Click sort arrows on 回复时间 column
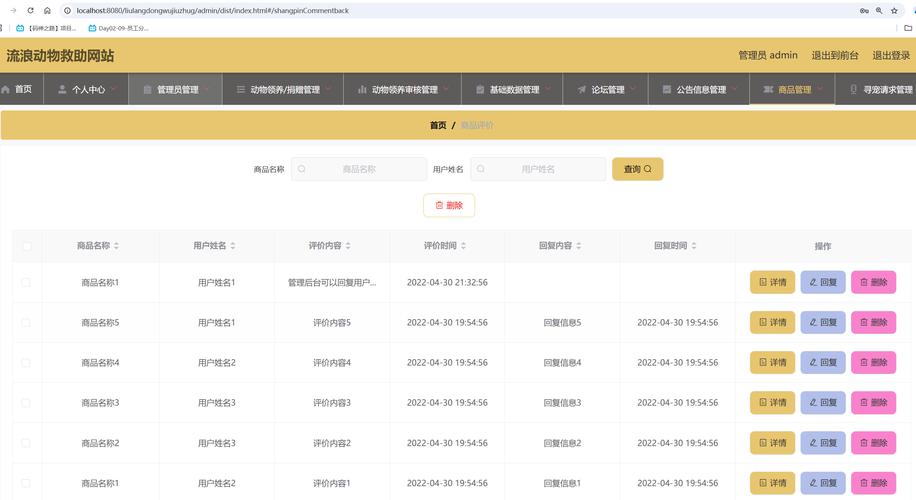The image size is (916, 500). click(694, 246)
